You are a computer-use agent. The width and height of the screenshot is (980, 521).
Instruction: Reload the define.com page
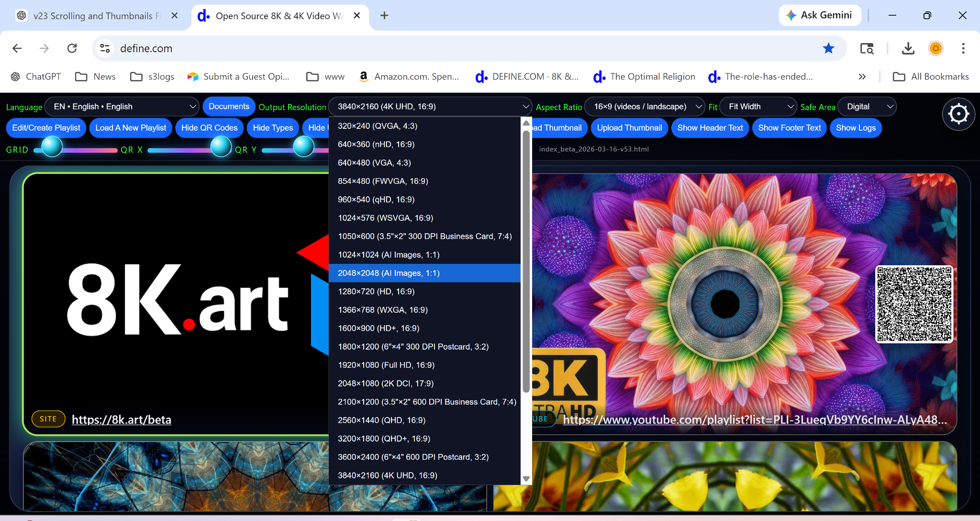tap(72, 48)
